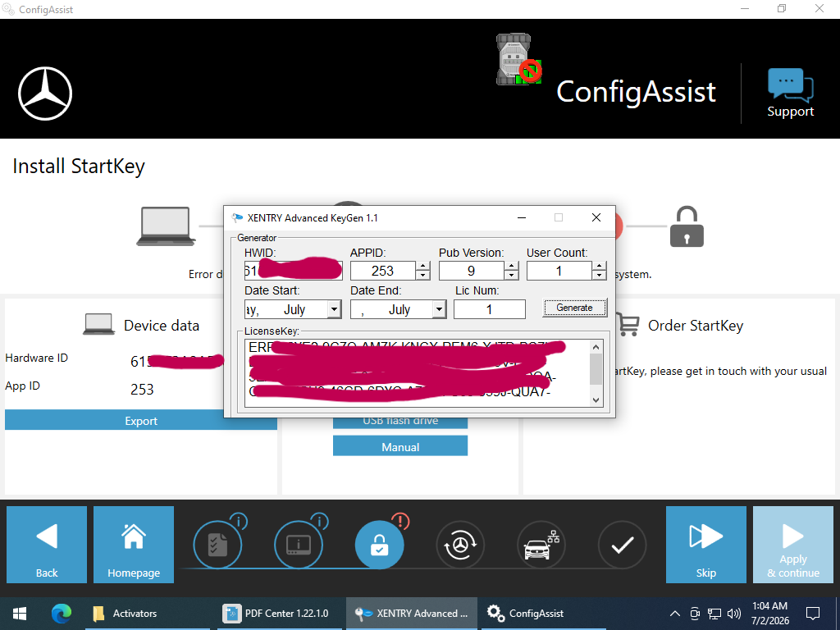The image size is (840, 630).
Task: Click the Skip button
Action: coord(705,545)
